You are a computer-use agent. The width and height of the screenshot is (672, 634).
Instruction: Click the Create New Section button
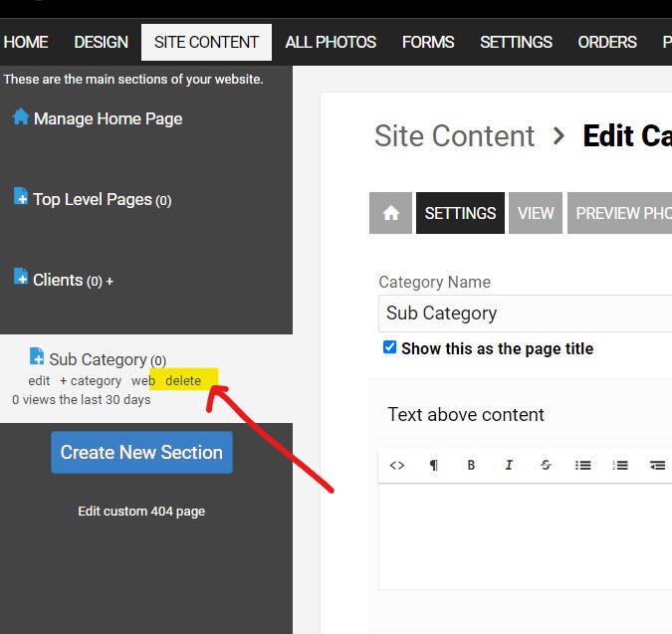tap(141, 453)
